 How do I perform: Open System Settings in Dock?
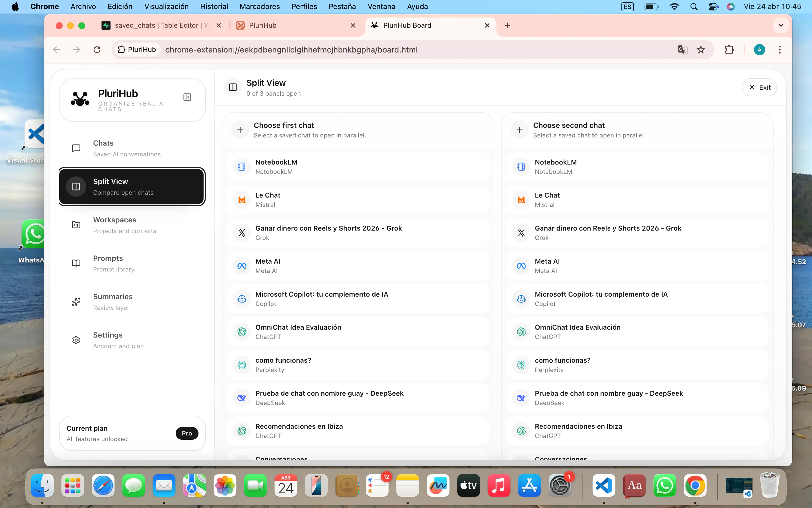(560, 485)
